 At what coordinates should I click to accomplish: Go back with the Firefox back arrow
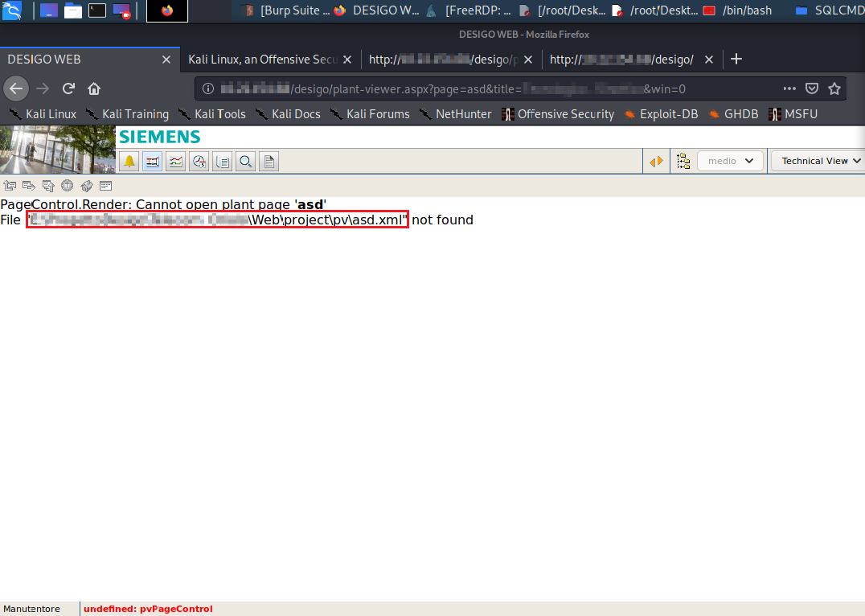click(x=16, y=88)
